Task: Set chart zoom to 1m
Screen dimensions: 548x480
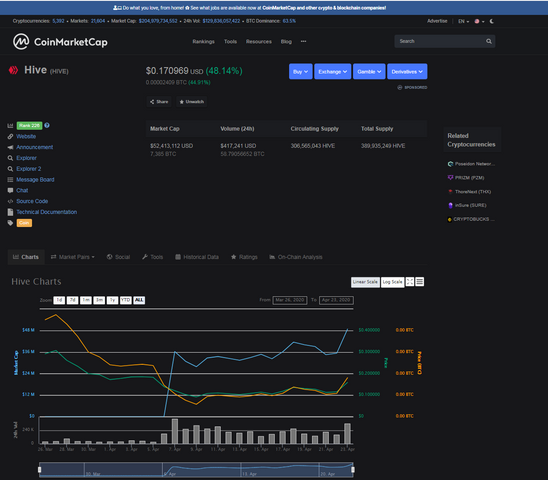Action: 86,300
